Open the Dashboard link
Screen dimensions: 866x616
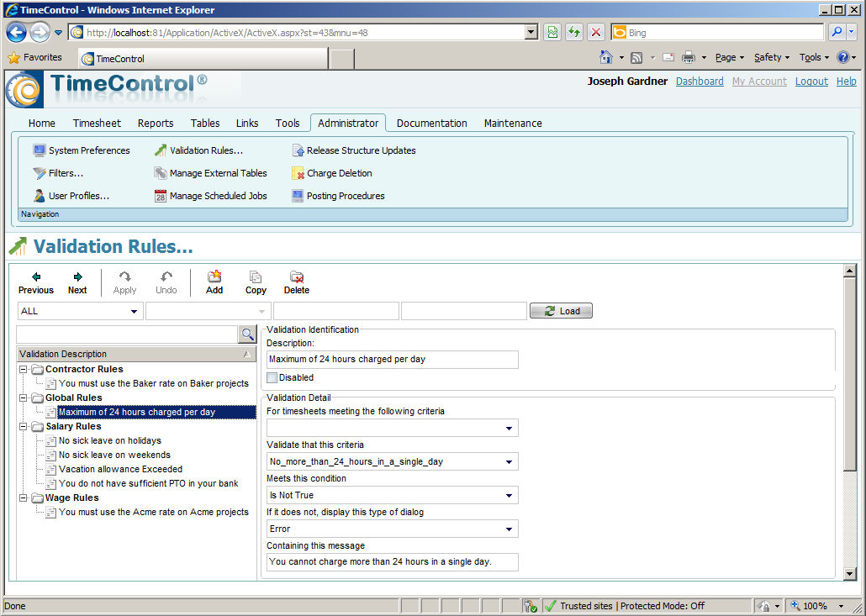coord(700,82)
